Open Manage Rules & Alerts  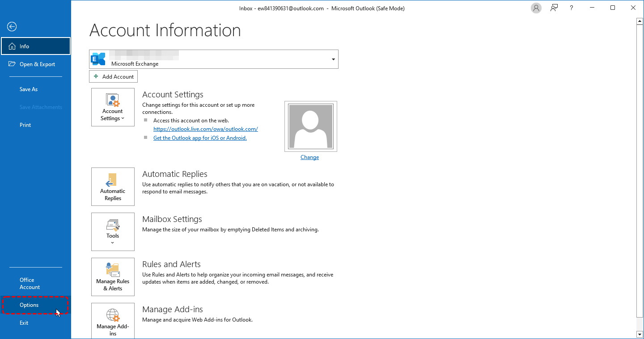click(113, 277)
